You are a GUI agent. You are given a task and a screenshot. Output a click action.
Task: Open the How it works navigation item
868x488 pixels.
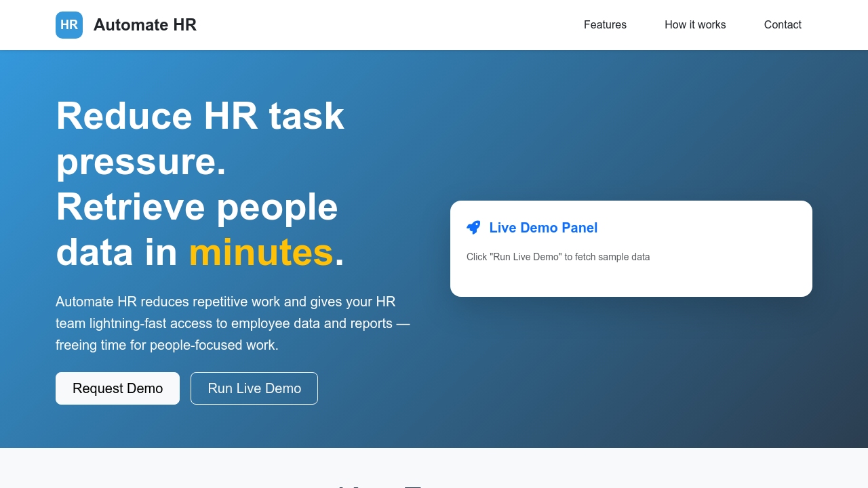pos(695,24)
